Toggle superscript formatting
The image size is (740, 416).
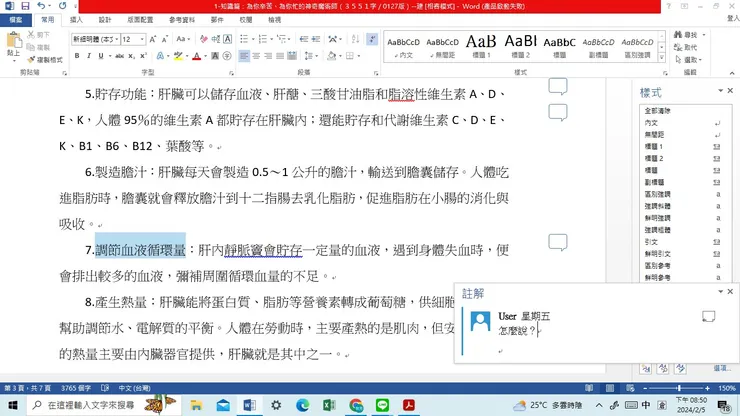143,56
